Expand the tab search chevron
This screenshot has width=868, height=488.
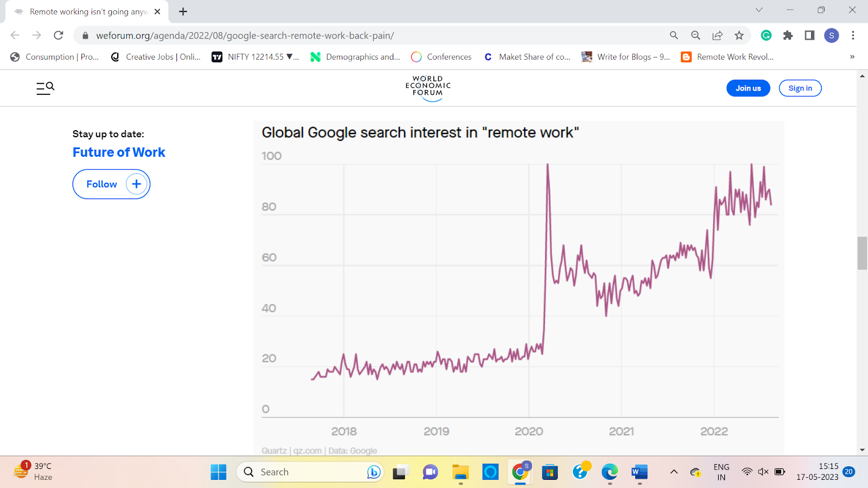coord(759,10)
